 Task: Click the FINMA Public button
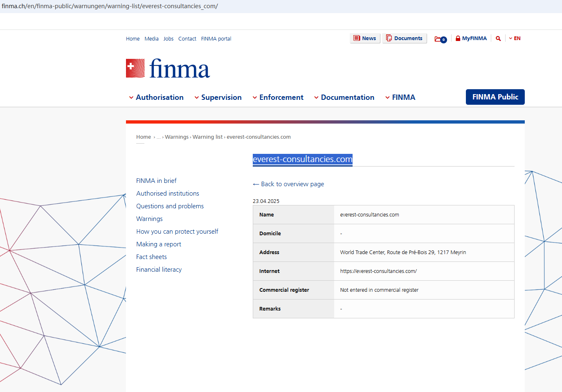495,97
